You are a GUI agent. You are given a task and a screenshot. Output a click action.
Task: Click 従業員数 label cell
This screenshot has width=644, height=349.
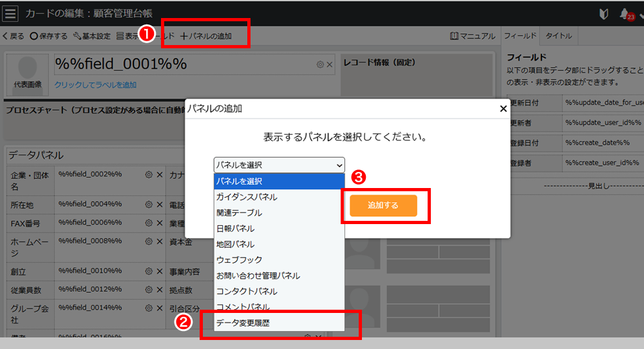pos(30,290)
